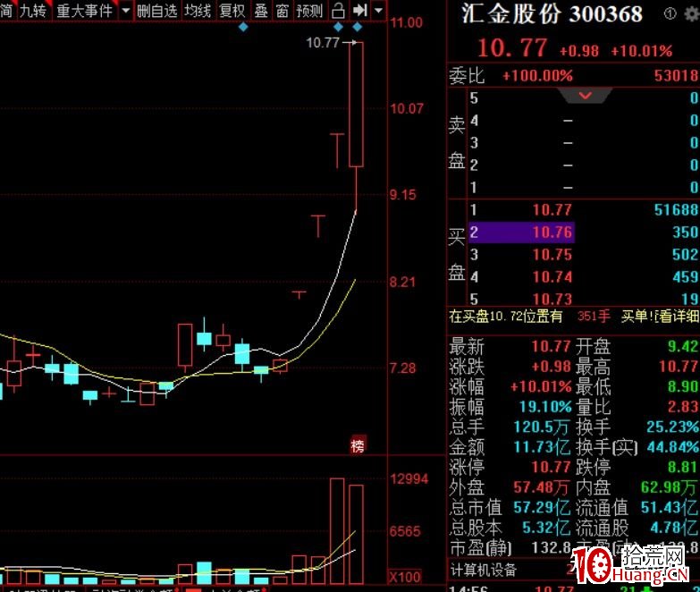Click the 换手 value 25.23%
This screenshot has height=592, width=700.
pos(673,427)
